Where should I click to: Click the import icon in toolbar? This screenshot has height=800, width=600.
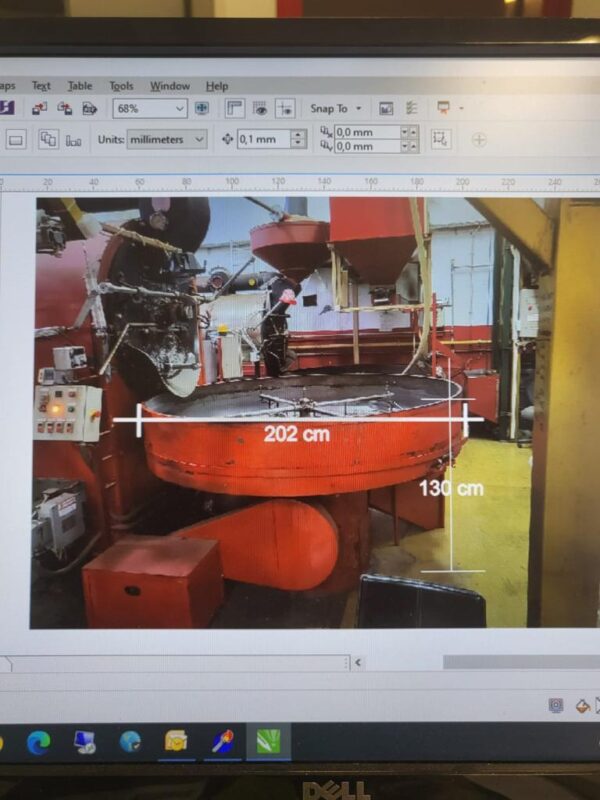[39, 108]
